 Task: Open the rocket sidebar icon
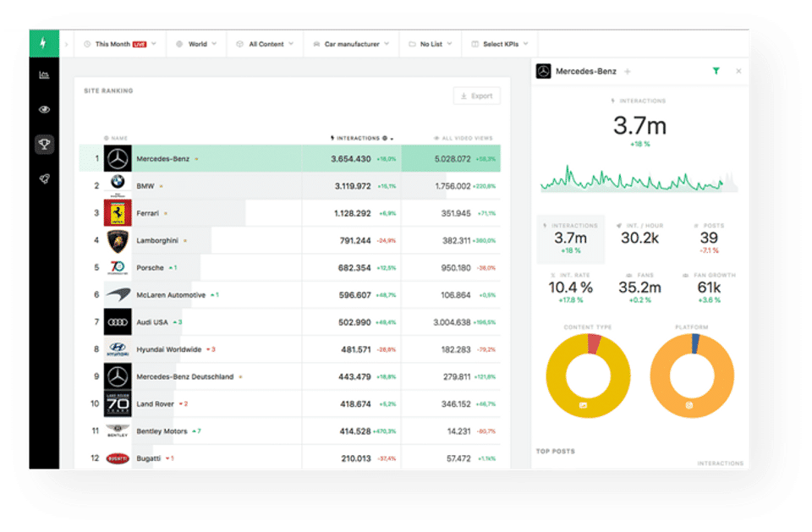point(44,178)
